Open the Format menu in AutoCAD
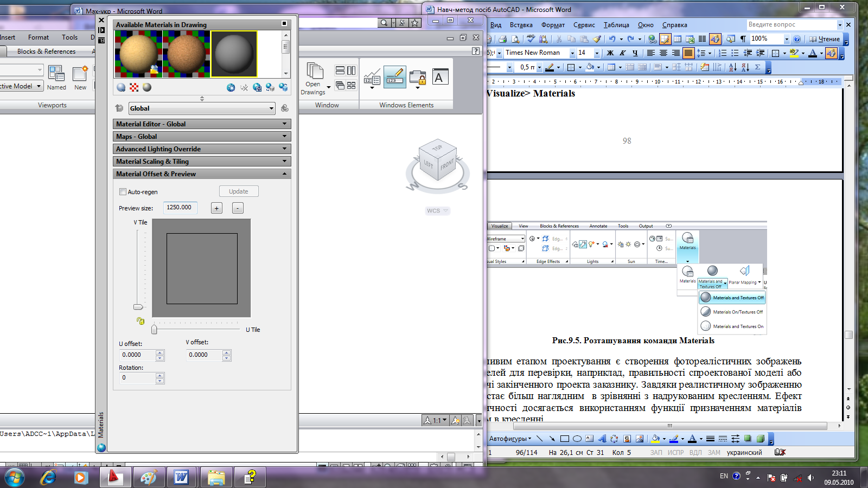868x488 pixels. (38, 37)
